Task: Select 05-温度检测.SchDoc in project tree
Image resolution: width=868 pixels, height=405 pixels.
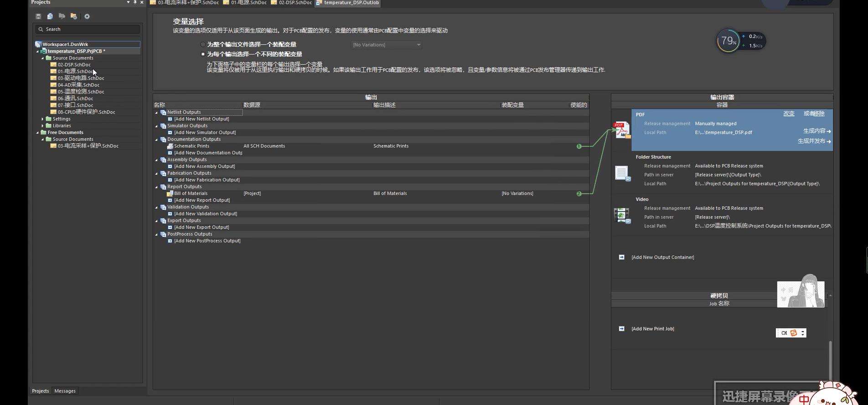Action: [81, 92]
